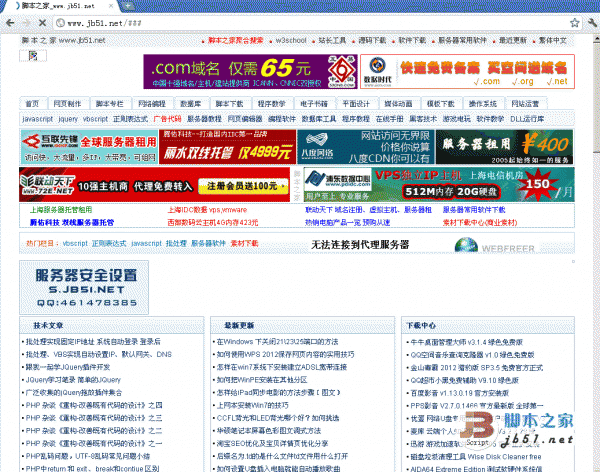Click the 互联先锋 全球服务器租用 banner

click(x=89, y=147)
